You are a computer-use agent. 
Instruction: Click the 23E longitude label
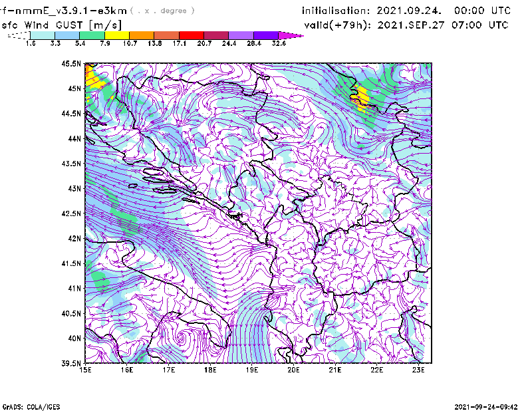[x=418, y=370]
